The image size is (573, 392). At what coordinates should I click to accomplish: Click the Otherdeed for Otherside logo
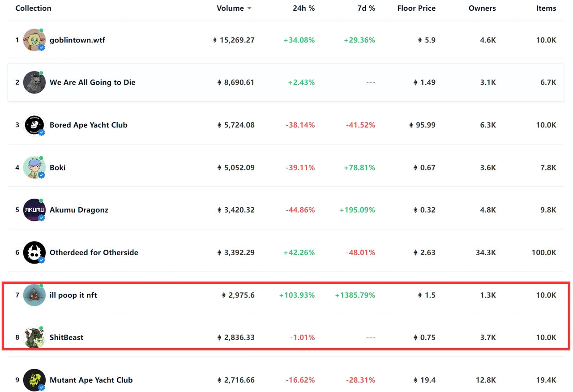tap(34, 252)
